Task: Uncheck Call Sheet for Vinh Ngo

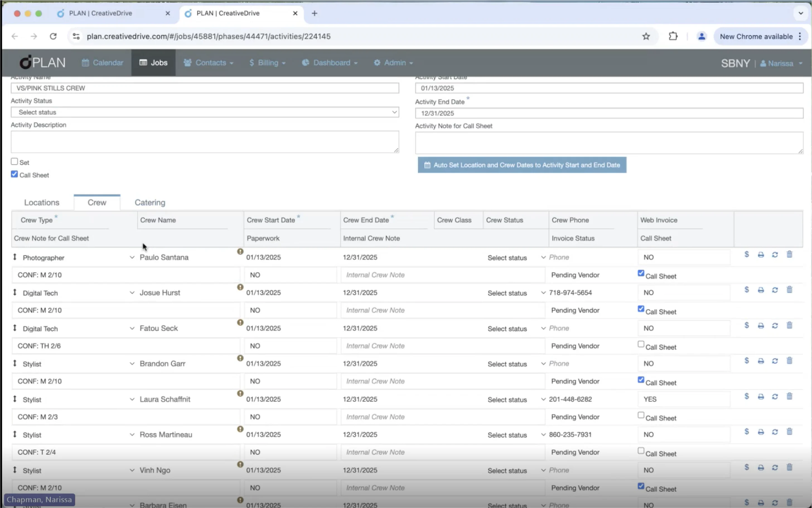Action: tap(641, 486)
